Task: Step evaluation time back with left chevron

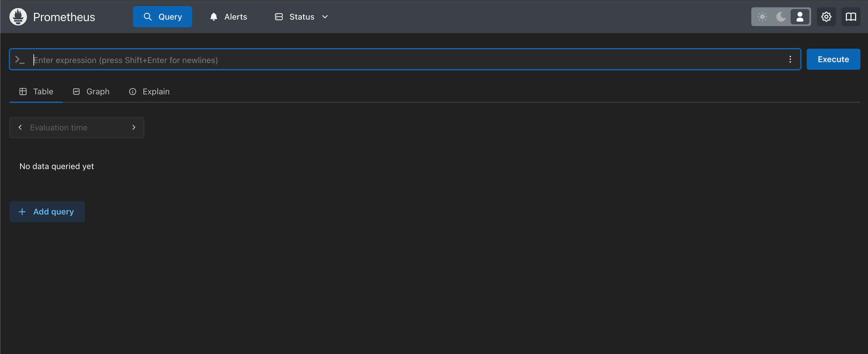Action: 20,127
